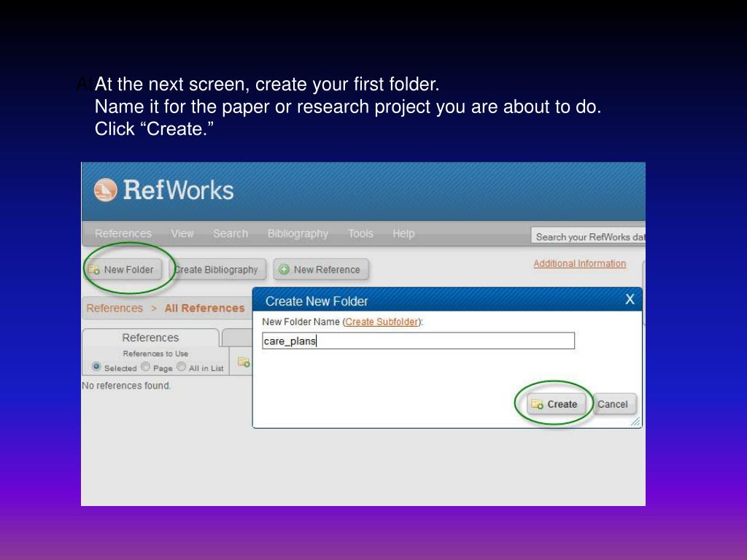Switch to the References tab

(150, 338)
